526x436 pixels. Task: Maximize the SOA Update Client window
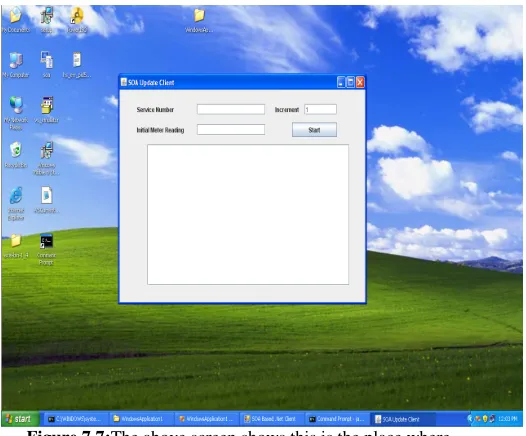[350, 82]
